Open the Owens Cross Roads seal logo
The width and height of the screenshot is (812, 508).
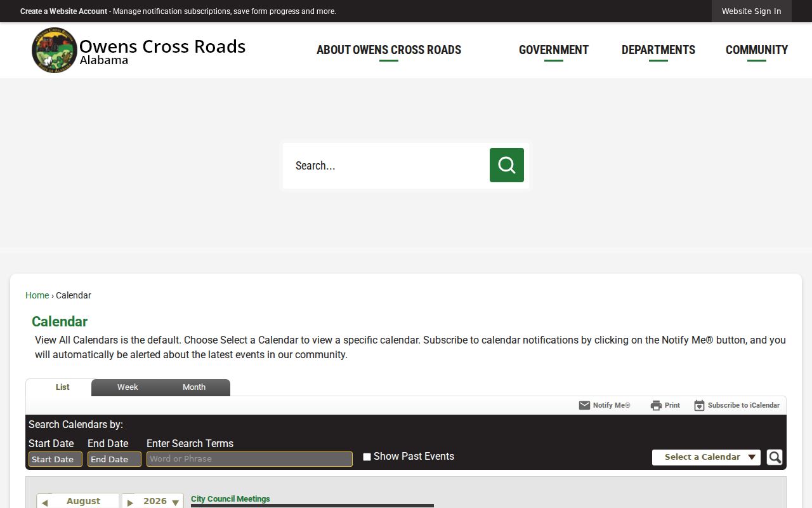point(55,50)
